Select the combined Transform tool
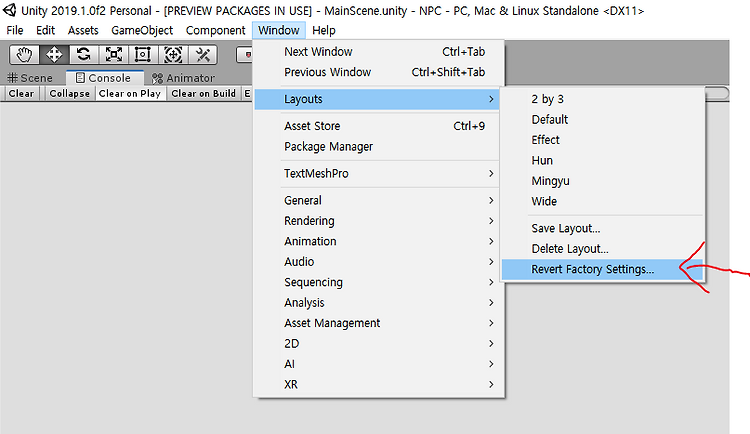The width and height of the screenshot is (750, 434). coord(173,55)
